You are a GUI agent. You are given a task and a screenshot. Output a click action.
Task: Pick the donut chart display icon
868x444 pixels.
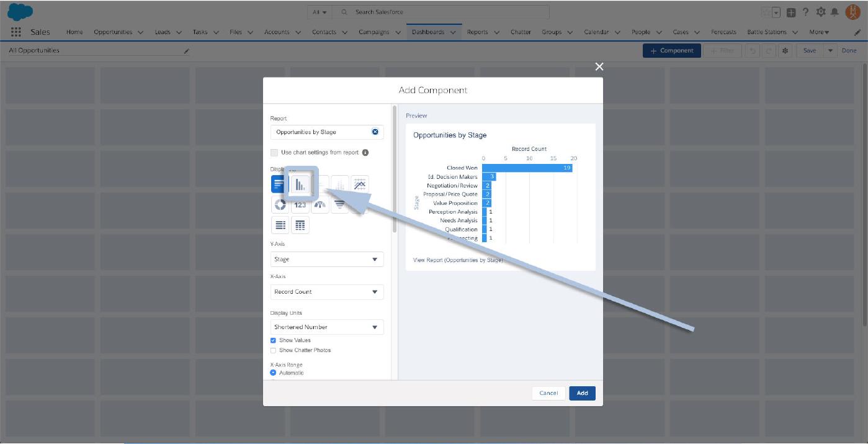coord(280,204)
